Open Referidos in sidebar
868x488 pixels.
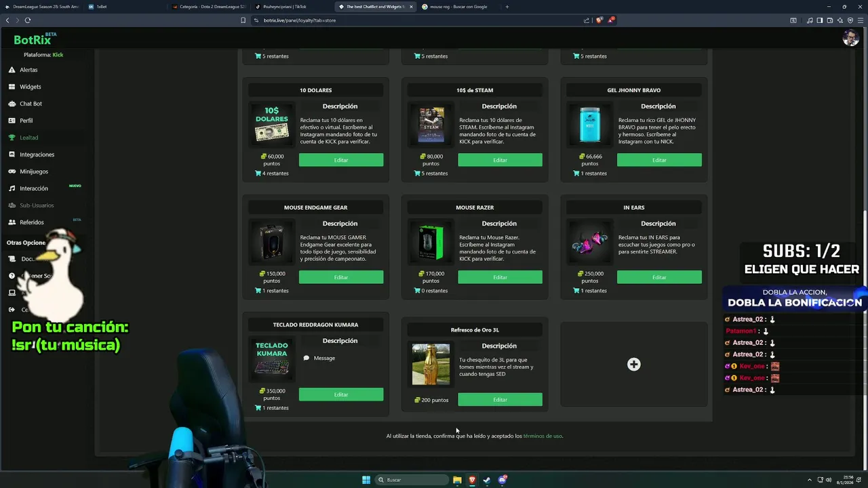tap(31, 222)
